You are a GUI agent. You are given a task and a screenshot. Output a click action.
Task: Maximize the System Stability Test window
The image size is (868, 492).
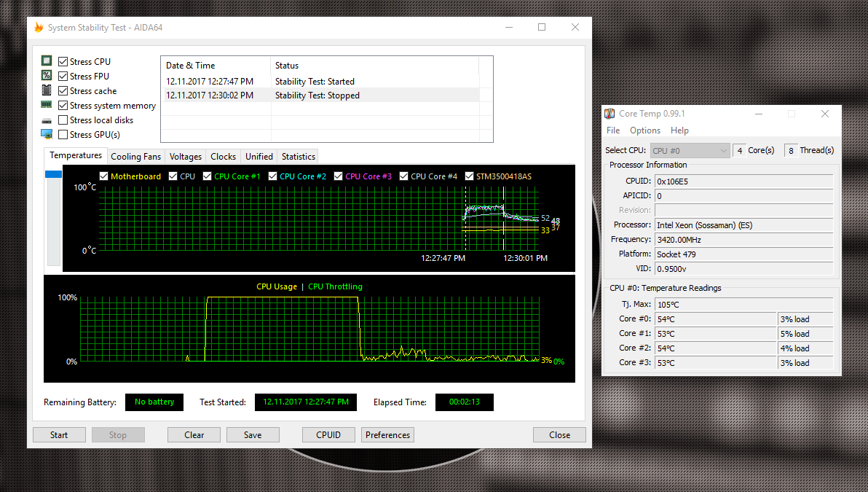[x=542, y=27]
